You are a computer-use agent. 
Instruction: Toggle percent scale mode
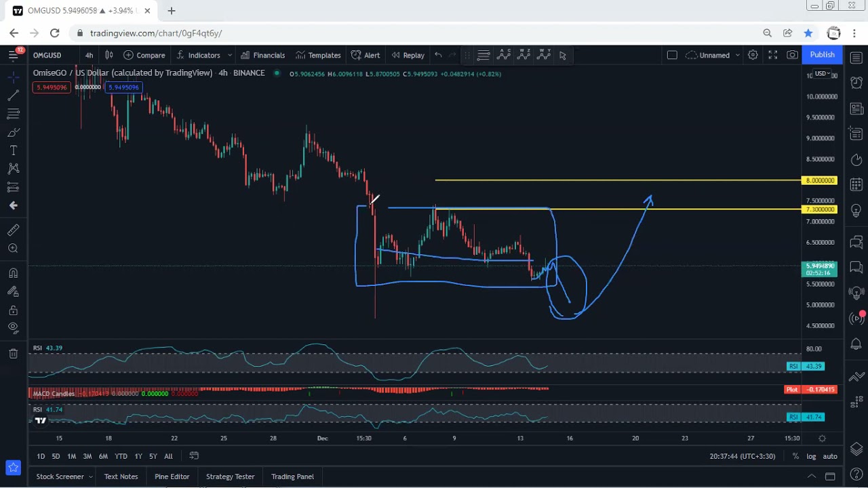tap(795, 456)
